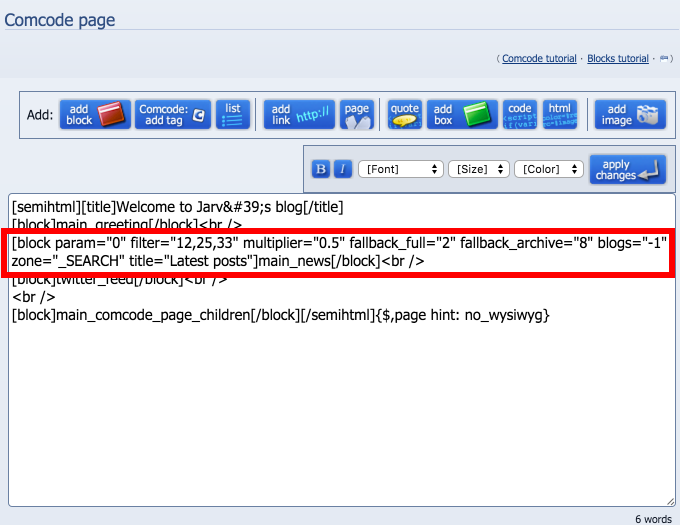Click the add box button
Screen dimensions: 680x525
point(462,114)
